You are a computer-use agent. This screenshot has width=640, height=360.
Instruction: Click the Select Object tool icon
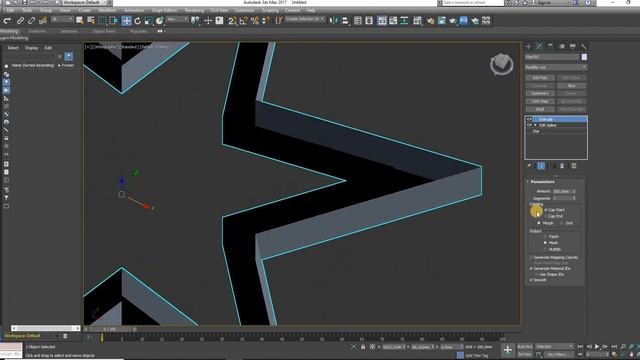[x=80, y=20]
